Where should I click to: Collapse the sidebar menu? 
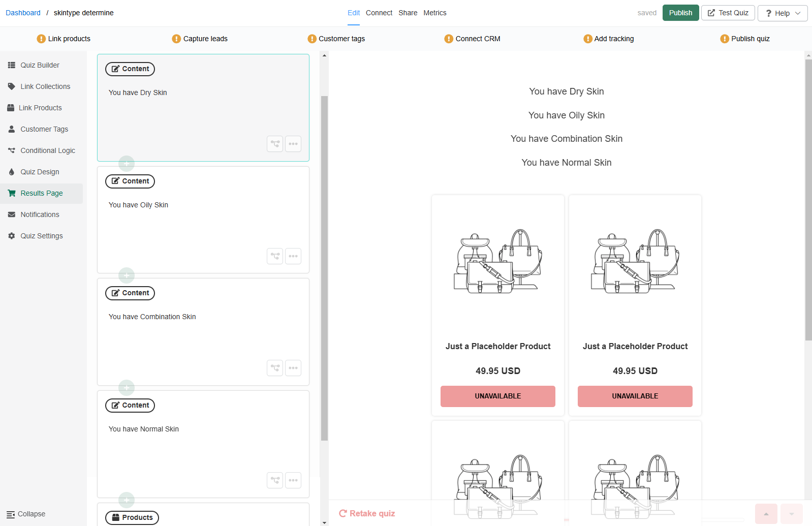pos(26,514)
